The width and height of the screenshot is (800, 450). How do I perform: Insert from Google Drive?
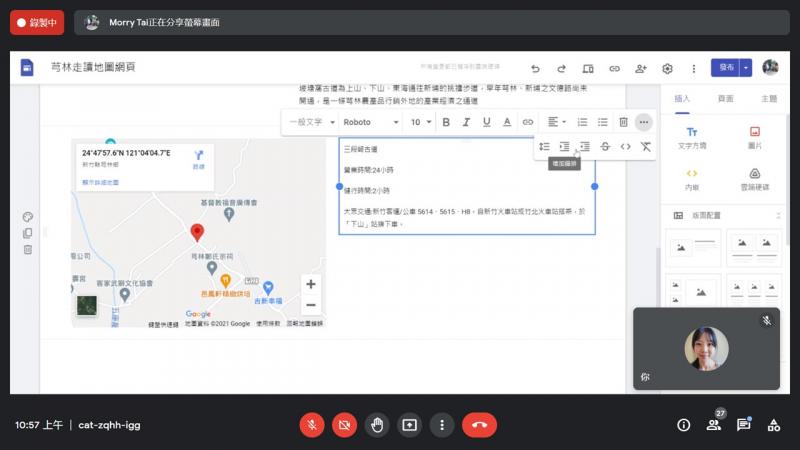[755, 180]
